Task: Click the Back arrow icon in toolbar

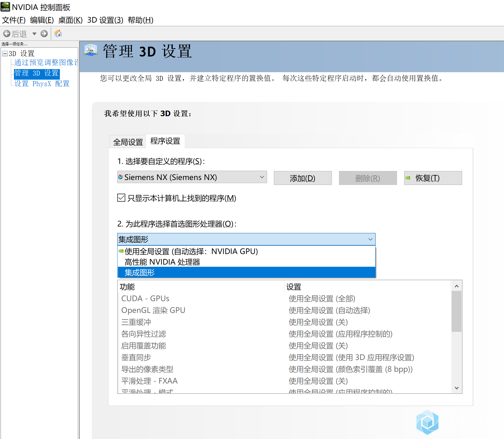Action: click(7, 33)
